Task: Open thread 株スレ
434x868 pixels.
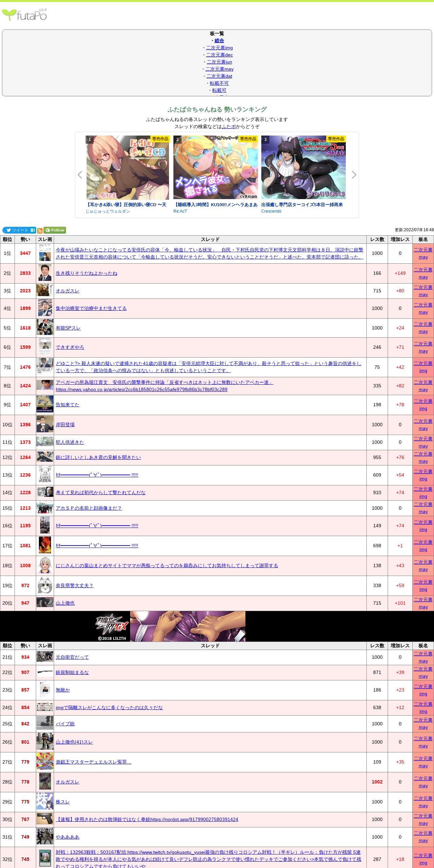Action: point(63,802)
